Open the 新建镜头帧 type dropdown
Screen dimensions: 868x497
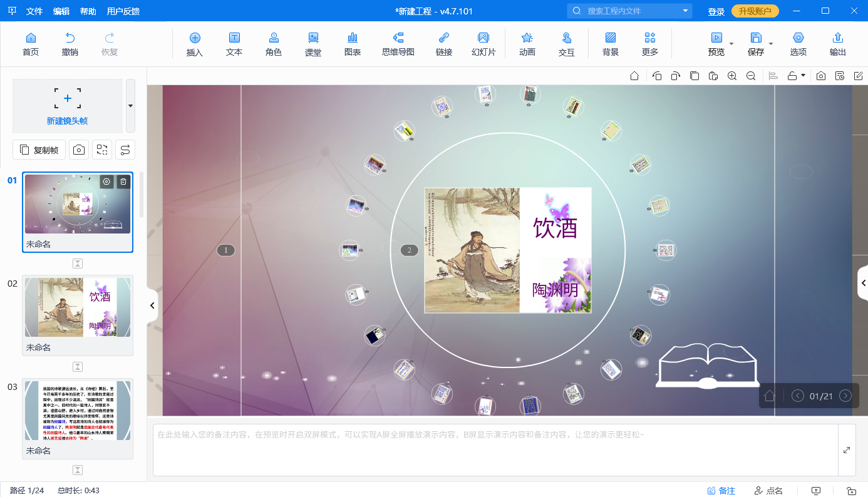(x=130, y=106)
